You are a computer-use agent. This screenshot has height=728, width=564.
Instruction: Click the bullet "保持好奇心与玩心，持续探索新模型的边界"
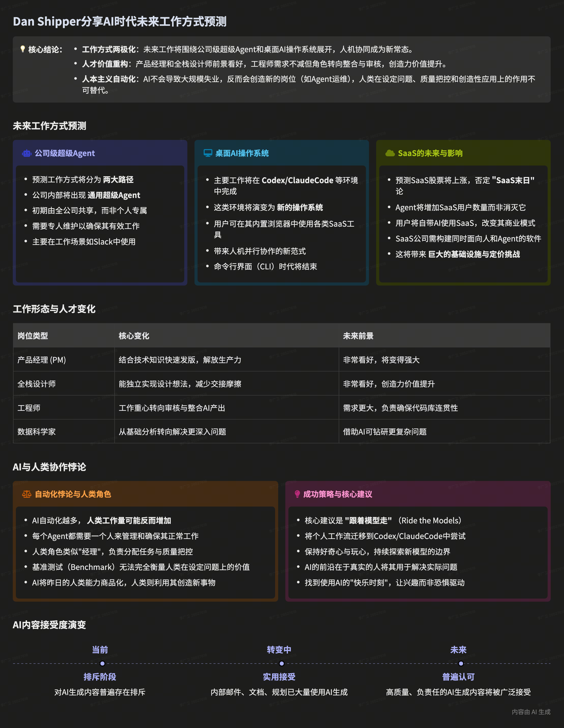(x=377, y=552)
